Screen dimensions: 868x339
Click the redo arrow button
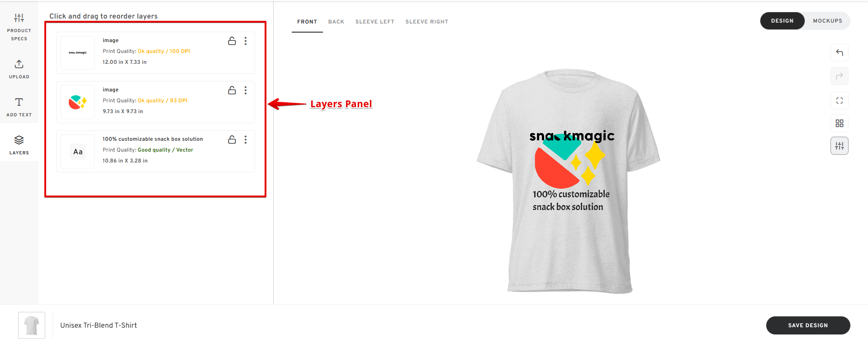click(x=840, y=76)
